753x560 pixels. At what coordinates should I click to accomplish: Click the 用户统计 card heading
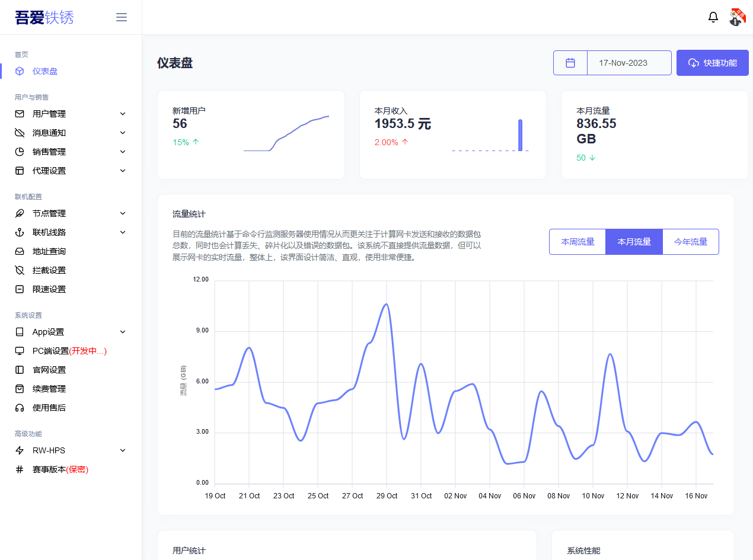tap(189, 551)
